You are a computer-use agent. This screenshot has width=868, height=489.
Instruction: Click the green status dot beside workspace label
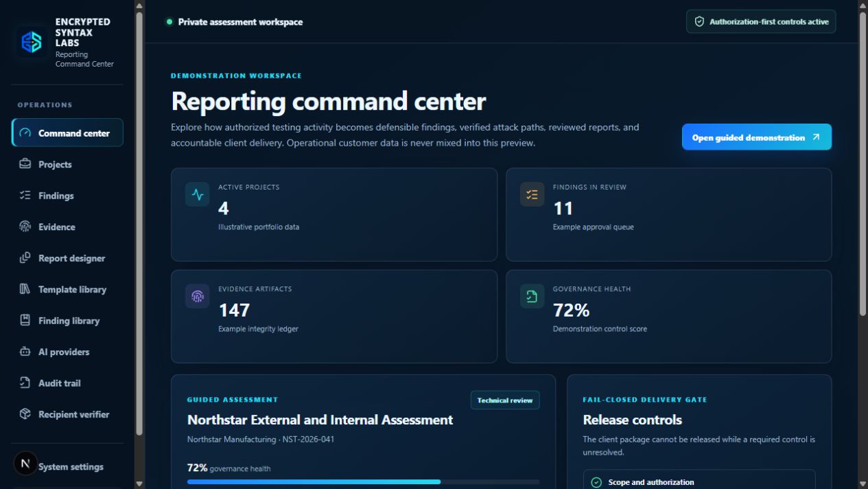click(169, 22)
